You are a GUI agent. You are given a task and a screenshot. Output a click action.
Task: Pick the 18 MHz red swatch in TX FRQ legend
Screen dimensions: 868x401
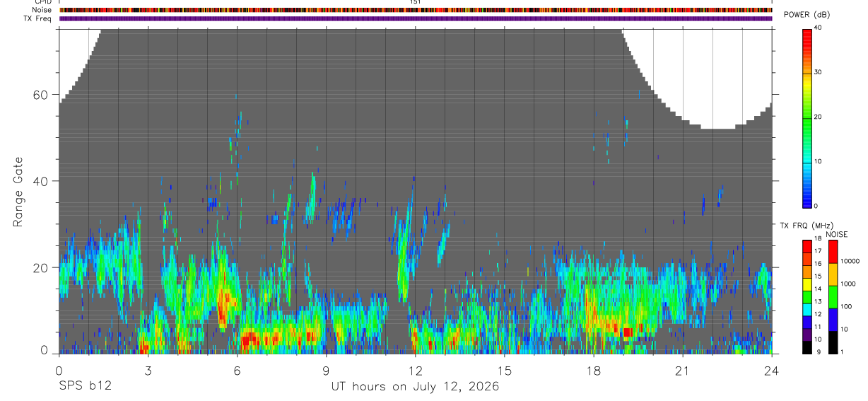807,245
